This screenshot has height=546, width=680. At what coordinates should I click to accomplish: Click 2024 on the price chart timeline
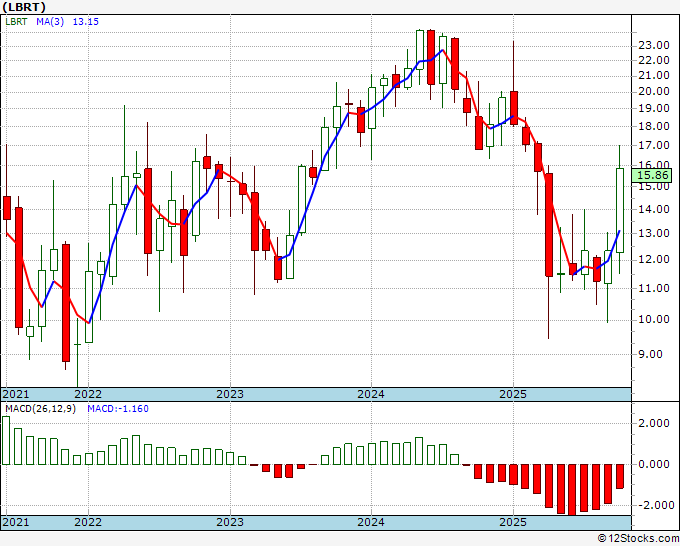(371, 394)
